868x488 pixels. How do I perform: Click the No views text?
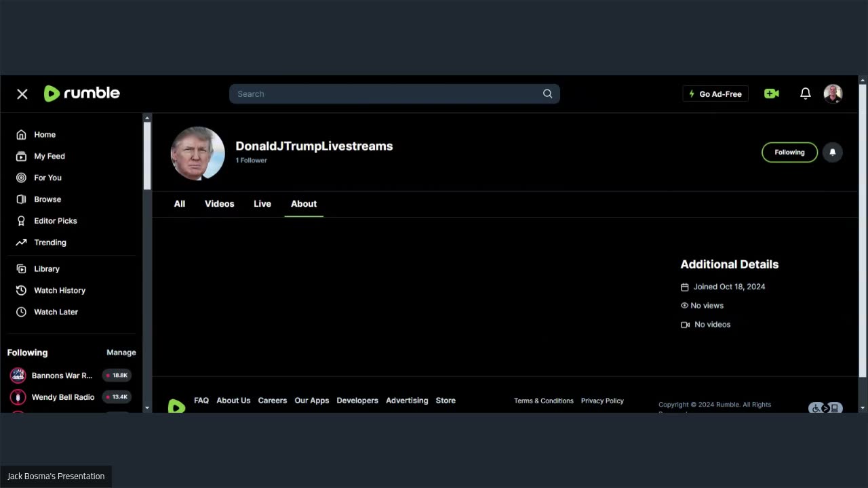(x=707, y=306)
